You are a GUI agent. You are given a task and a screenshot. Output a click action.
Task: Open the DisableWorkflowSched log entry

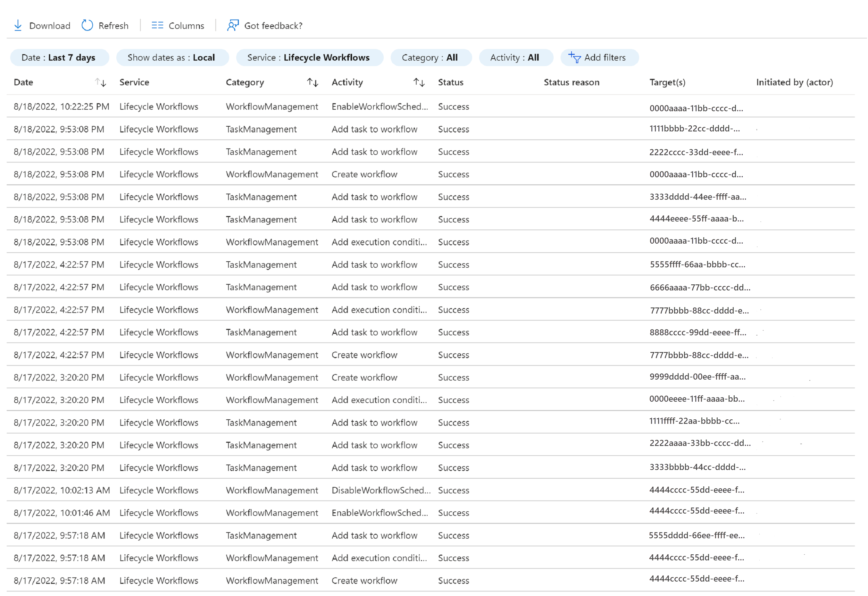380,491
